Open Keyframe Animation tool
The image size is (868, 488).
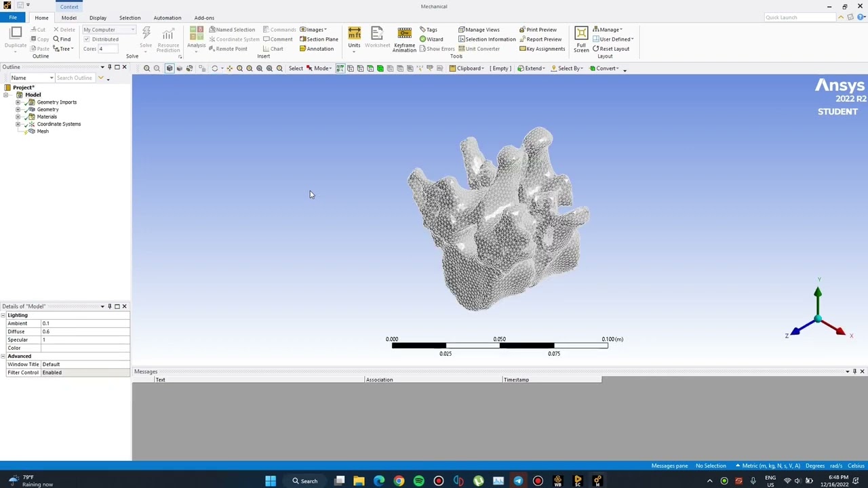[404, 40]
